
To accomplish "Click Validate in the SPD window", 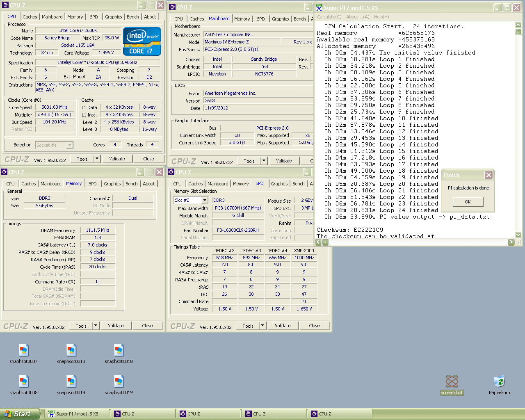I will (283, 326).
